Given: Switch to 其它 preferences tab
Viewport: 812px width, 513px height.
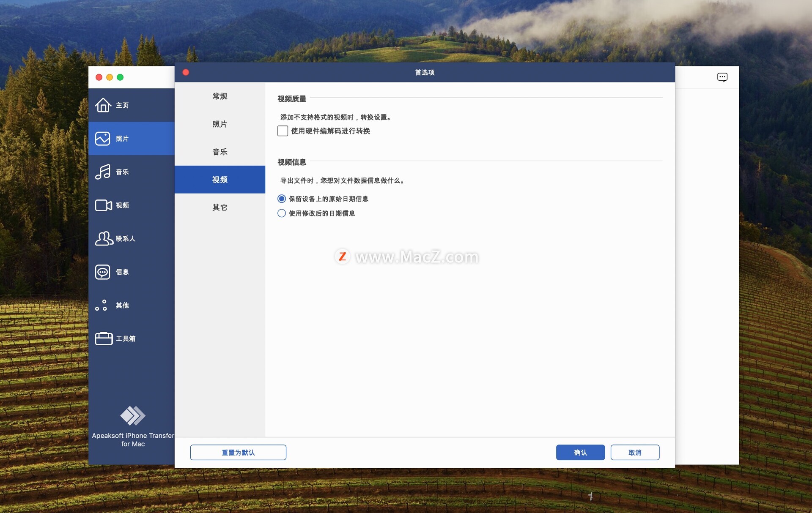Looking at the screenshot, I should [220, 207].
